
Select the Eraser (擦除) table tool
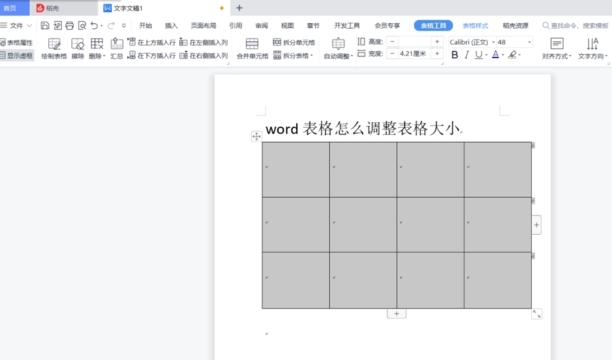[x=78, y=48]
